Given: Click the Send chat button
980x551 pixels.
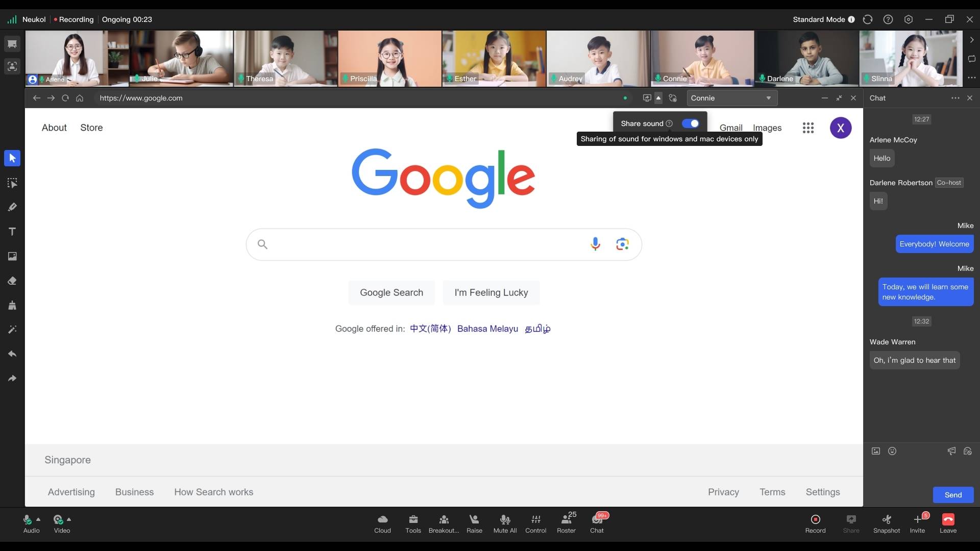Looking at the screenshot, I should pos(953,495).
